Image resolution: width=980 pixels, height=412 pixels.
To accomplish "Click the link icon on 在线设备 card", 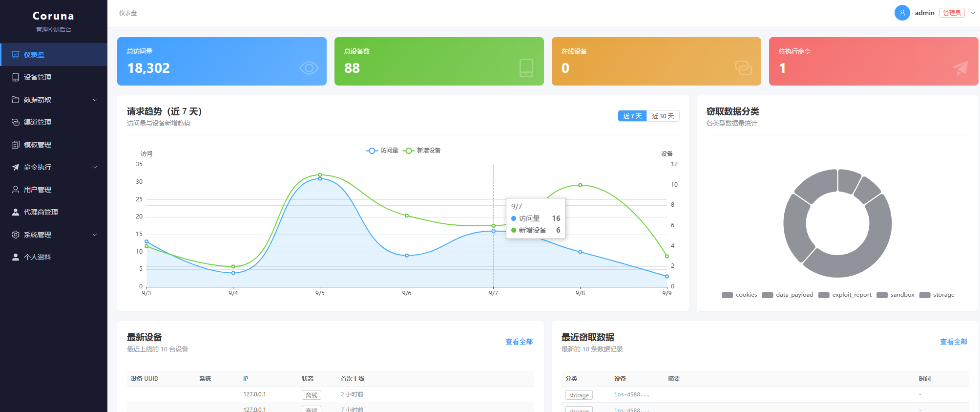I will (x=744, y=68).
